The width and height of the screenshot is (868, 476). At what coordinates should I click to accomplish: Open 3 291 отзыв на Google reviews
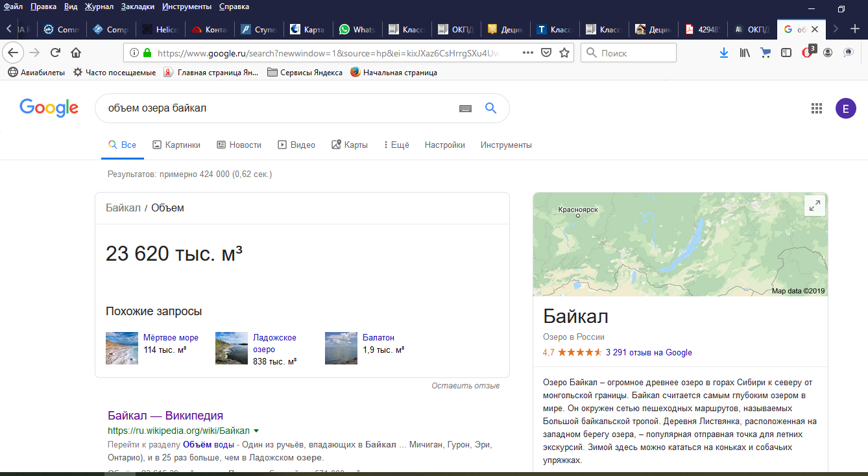[x=649, y=353]
